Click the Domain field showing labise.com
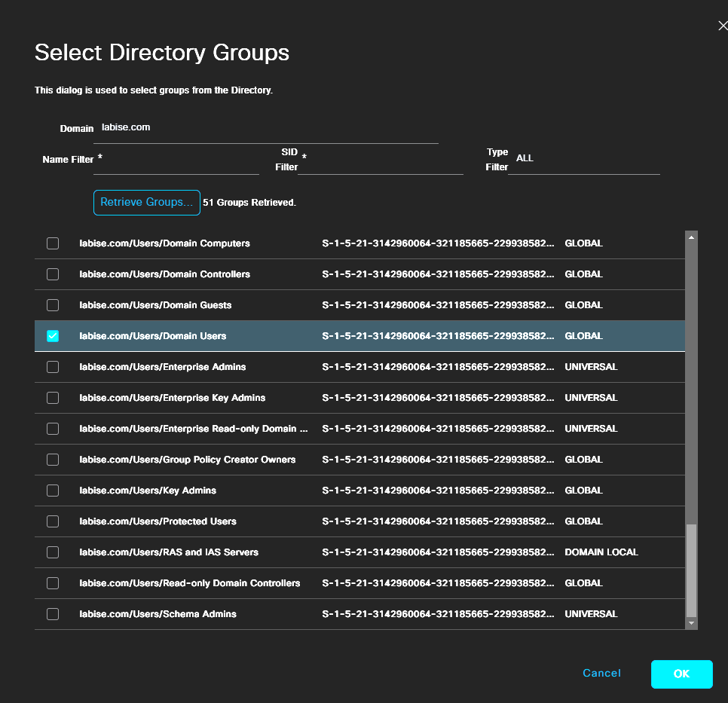 coord(268,130)
